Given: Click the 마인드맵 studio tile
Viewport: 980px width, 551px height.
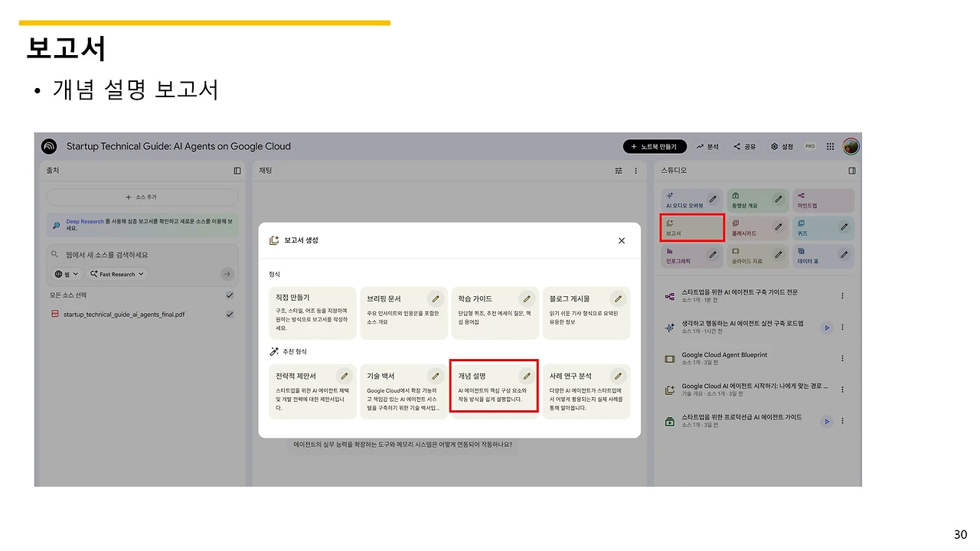Looking at the screenshot, I should click(x=823, y=201).
